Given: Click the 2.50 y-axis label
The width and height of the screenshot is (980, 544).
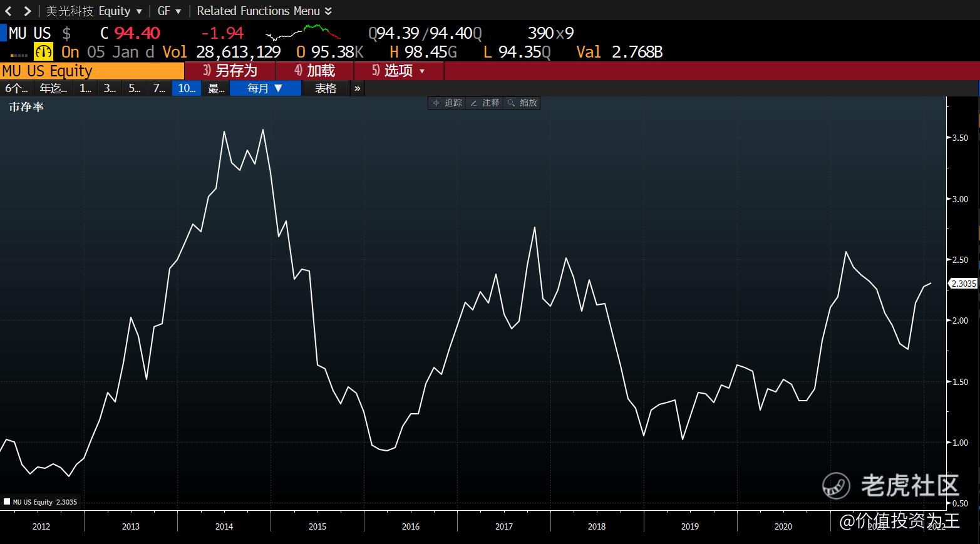Looking at the screenshot, I should click(960, 260).
